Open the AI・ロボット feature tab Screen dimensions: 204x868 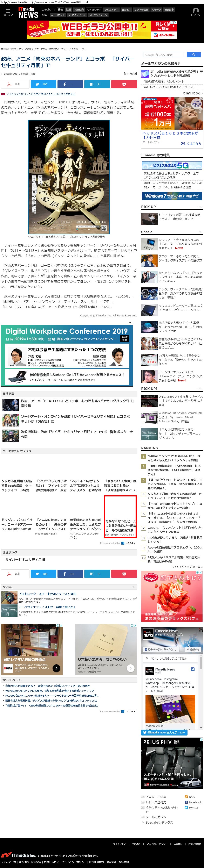point(58,15)
